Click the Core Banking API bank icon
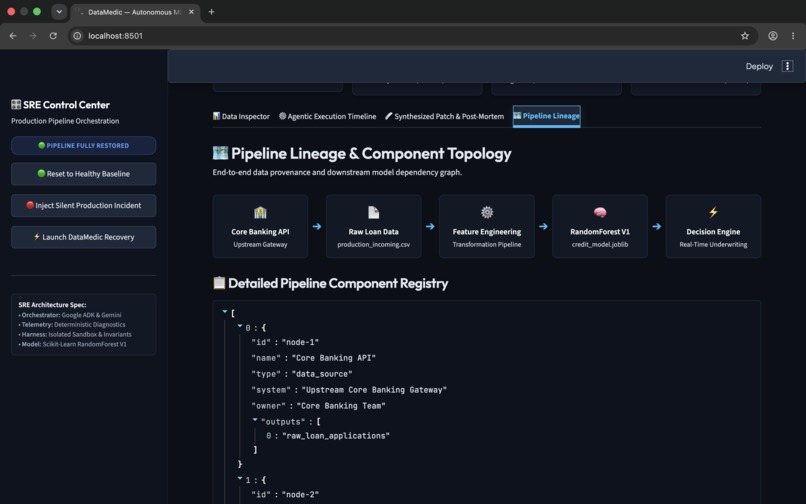 pos(260,212)
